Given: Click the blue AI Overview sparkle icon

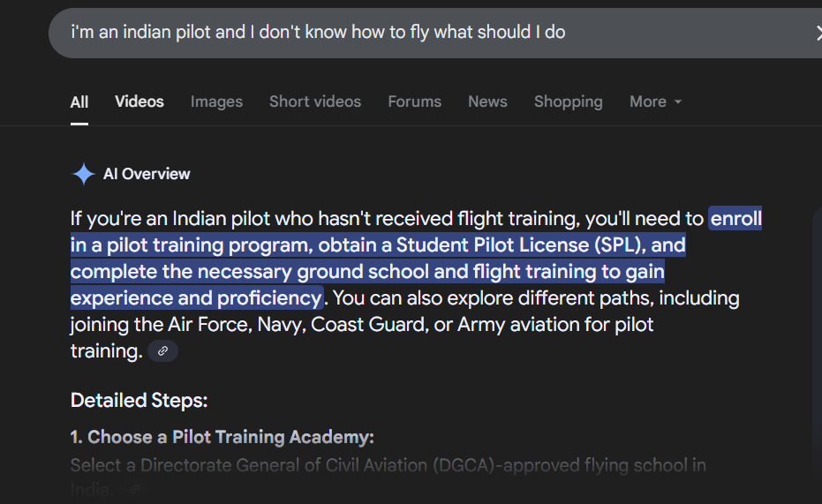Looking at the screenshot, I should pos(83,174).
